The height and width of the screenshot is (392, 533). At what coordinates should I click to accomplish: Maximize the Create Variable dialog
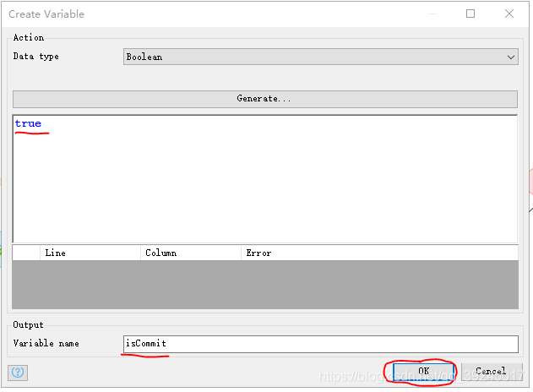coord(470,14)
